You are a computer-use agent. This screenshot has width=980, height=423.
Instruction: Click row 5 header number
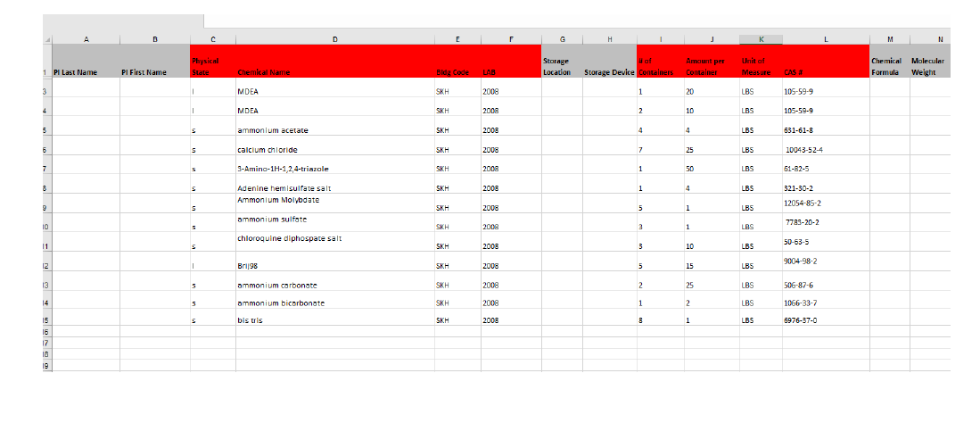[45, 130]
